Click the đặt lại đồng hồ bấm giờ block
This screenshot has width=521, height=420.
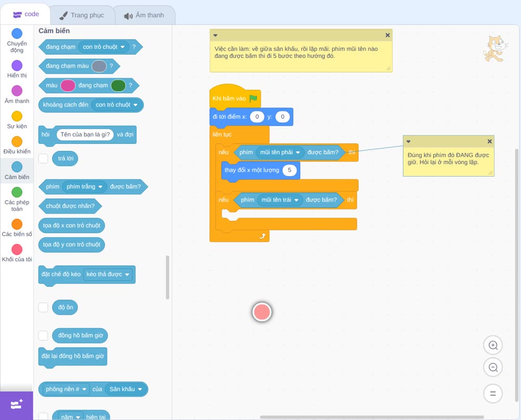(x=73, y=356)
